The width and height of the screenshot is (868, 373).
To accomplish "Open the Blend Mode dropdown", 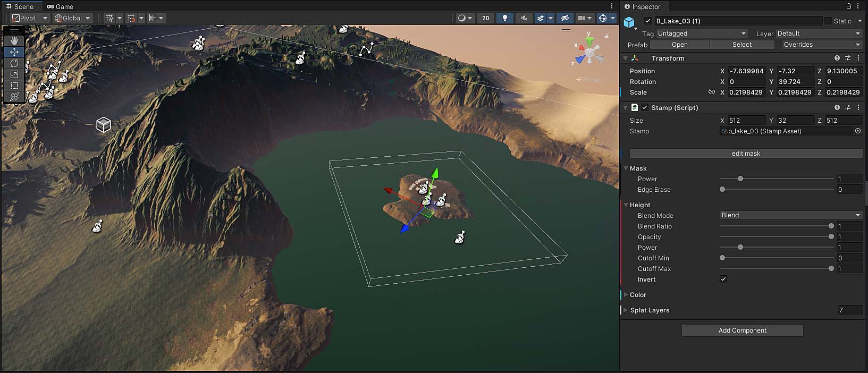I will (790, 215).
